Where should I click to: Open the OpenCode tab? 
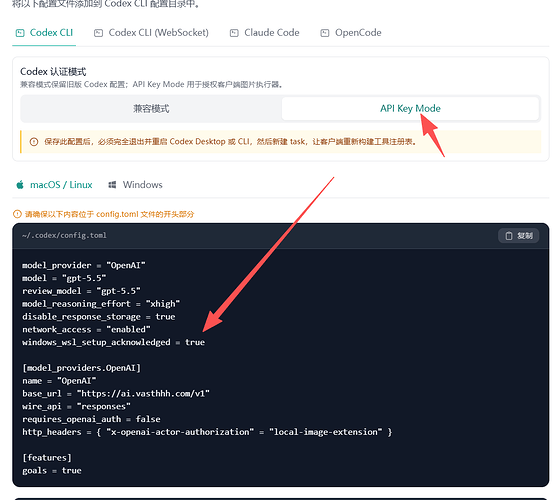pyautogui.click(x=351, y=33)
